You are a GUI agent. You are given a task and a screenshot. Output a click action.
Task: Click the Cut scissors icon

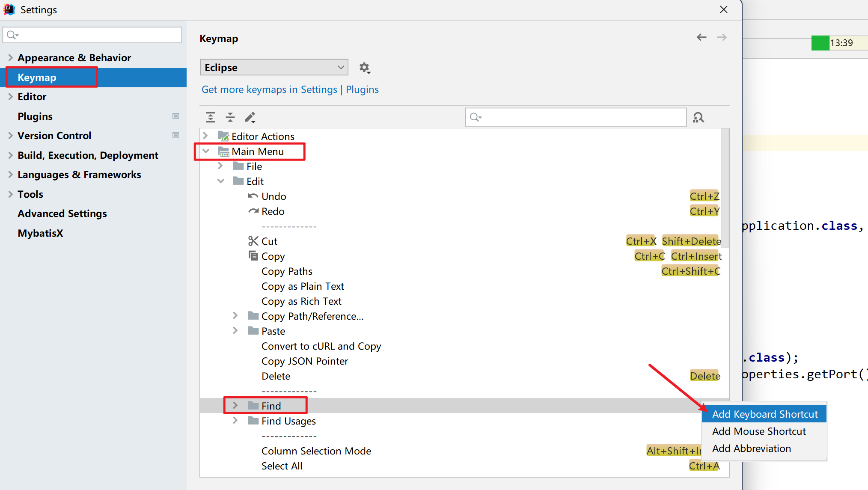tap(253, 241)
